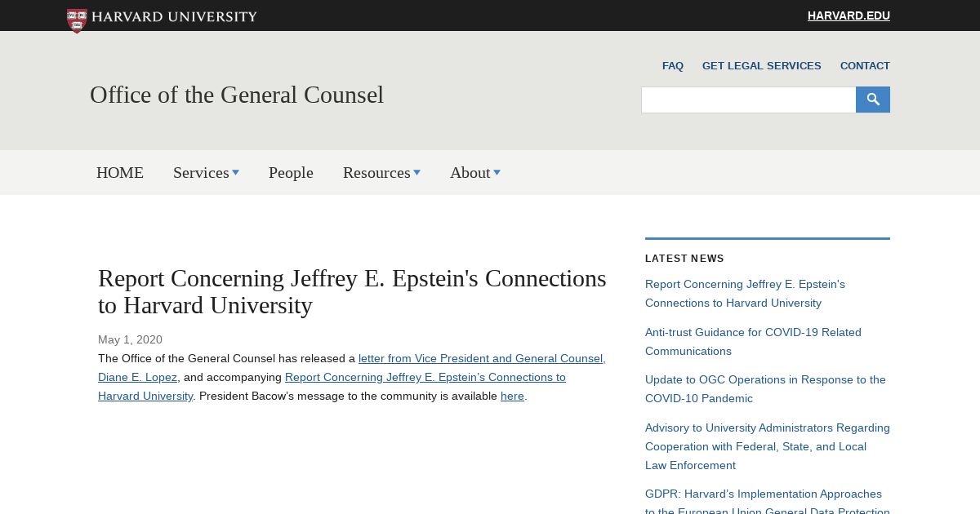Open the GET LEGAL SERVICES link
This screenshot has height=514, width=980.
tap(762, 66)
